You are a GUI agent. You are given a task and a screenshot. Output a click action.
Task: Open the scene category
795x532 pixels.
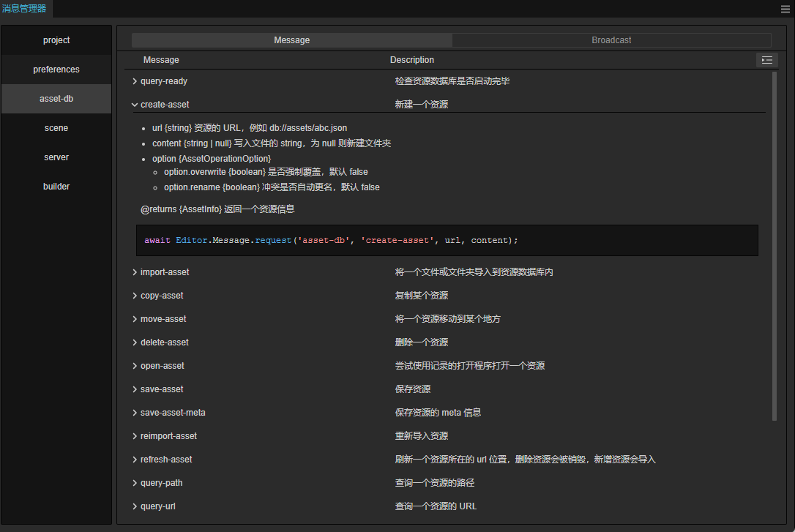[x=56, y=128]
